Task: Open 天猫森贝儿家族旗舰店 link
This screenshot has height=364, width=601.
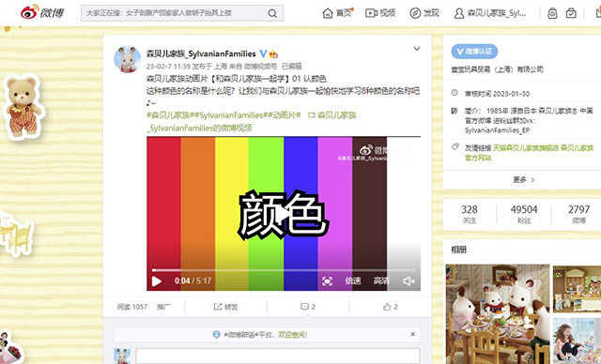Action: tap(526, 147)
